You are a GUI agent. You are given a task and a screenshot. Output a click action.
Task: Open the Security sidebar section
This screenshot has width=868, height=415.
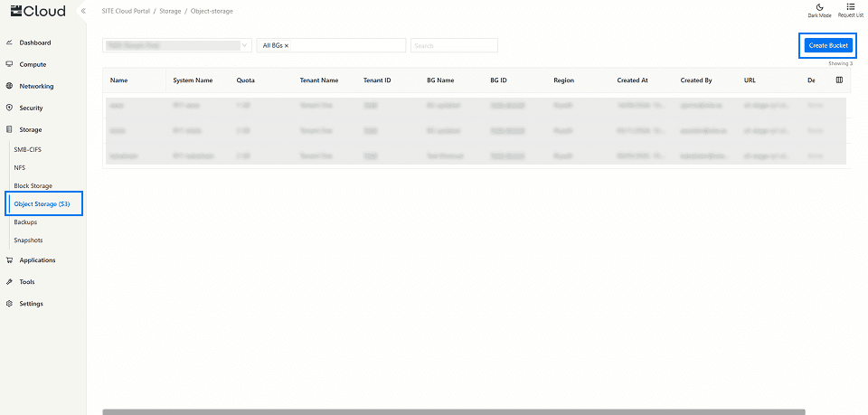pyautogui.click(x=31, y=108)
